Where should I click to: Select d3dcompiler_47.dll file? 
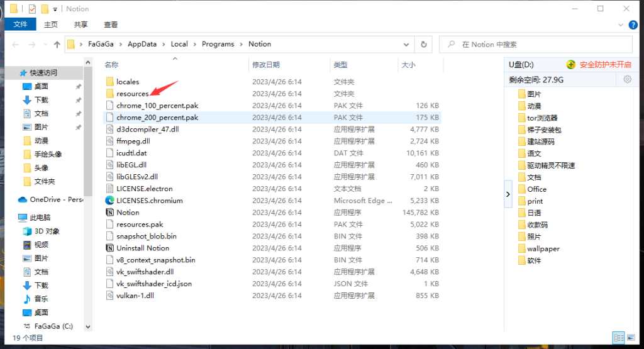pyautogui.click(x=147, y=130)
